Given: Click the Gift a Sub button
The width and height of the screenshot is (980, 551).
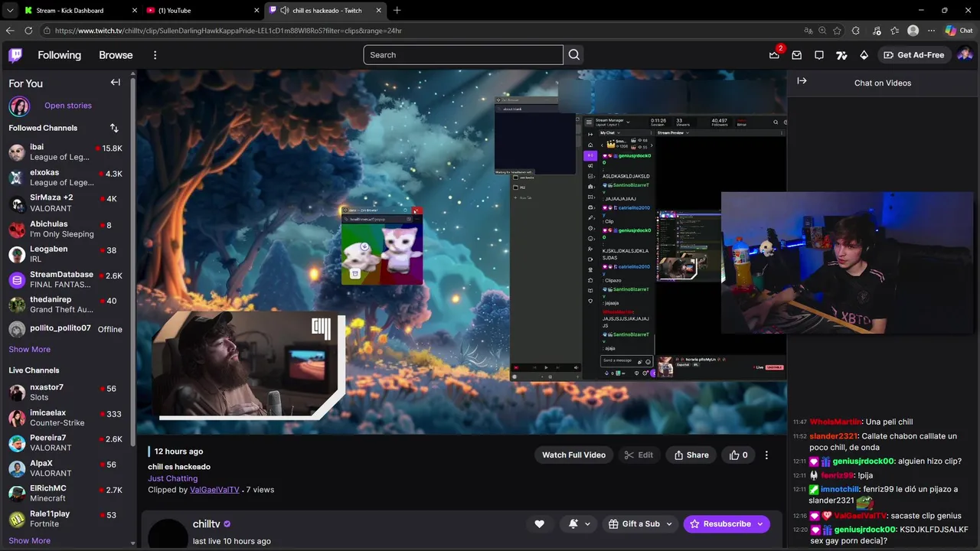Looking at the screenshot, I should (632, 523).
